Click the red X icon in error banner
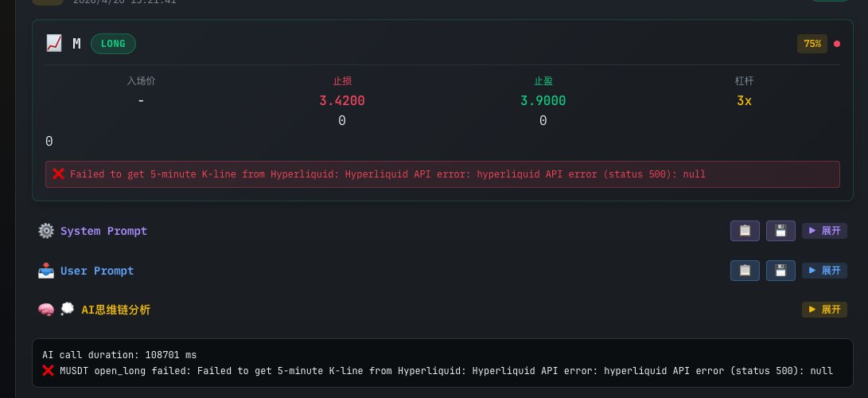 point(58,174)
